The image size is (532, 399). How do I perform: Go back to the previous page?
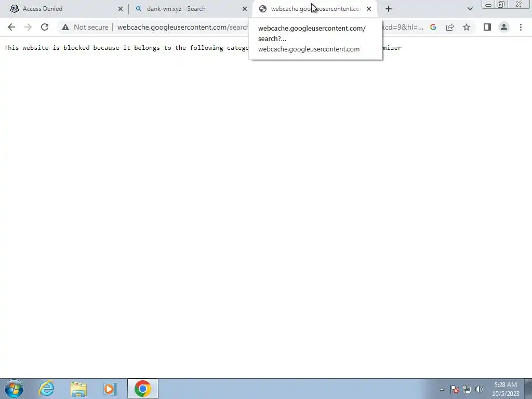click(x=11, y=27)
